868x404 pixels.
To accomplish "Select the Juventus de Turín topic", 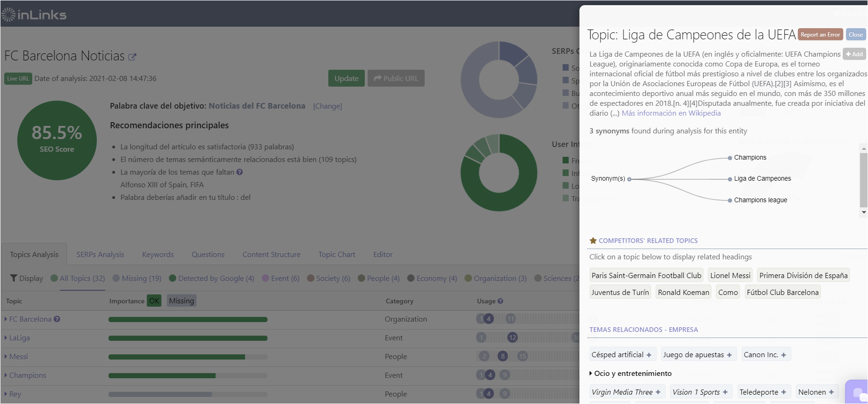I will click(x=620, y=292).
